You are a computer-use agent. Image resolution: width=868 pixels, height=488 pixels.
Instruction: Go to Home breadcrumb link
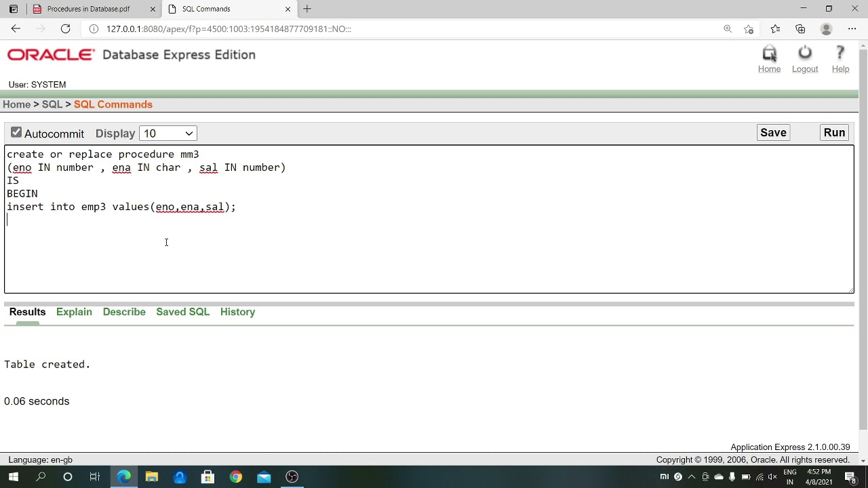[16, 104]
